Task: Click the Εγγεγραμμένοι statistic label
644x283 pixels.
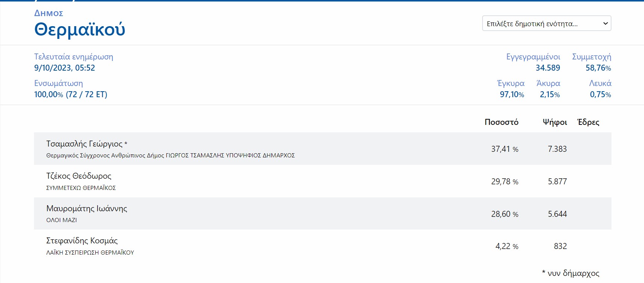Action: 533,57
